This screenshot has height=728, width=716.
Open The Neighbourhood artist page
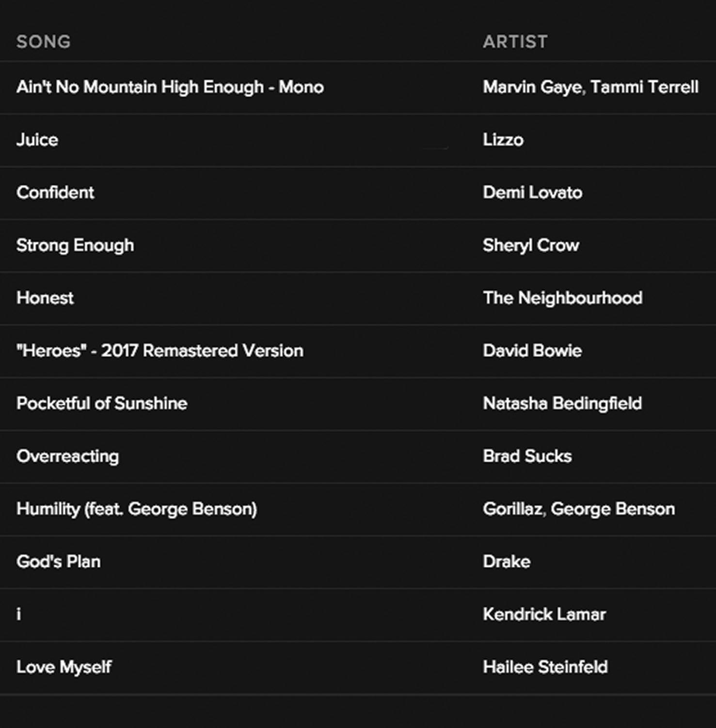(562, 298)
